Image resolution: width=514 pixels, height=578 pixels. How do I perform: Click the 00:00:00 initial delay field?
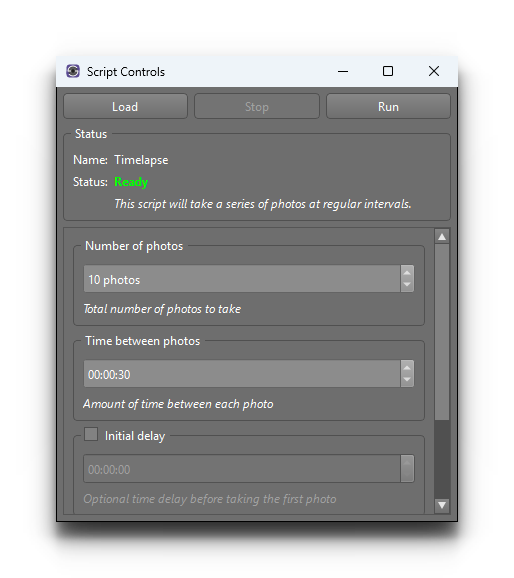click(x=242, y=469)
